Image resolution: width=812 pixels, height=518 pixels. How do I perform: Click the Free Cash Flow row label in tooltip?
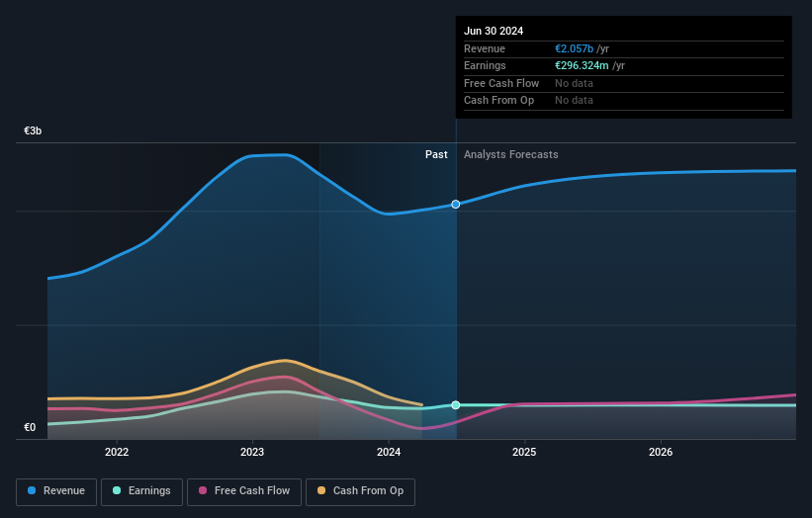point(501,83)
